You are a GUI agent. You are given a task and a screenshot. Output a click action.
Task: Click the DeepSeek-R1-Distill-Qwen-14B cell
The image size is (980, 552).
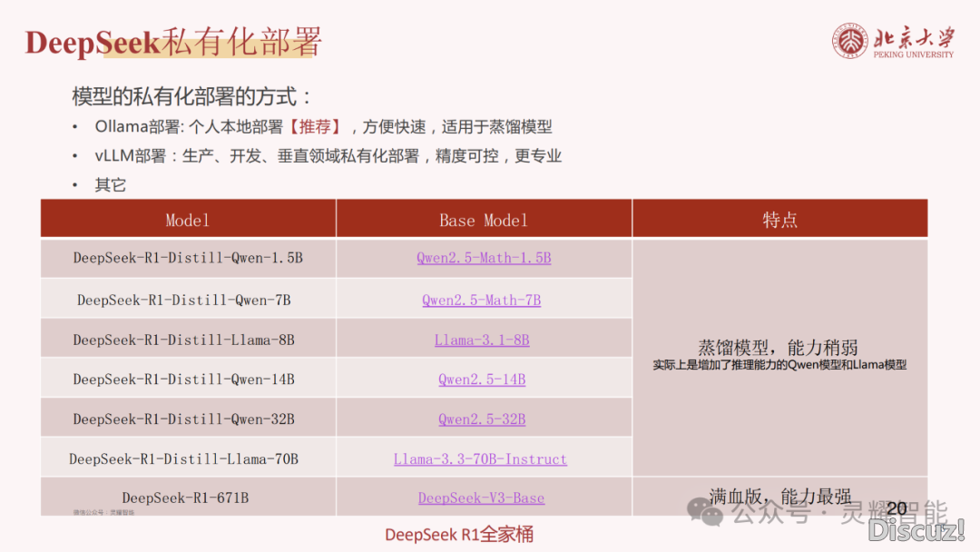point(188,379)
